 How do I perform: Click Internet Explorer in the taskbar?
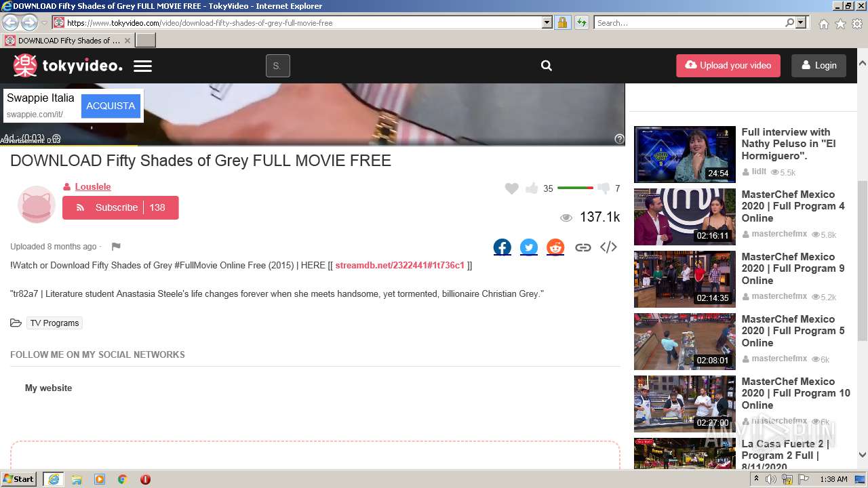[x=54, y=479]
